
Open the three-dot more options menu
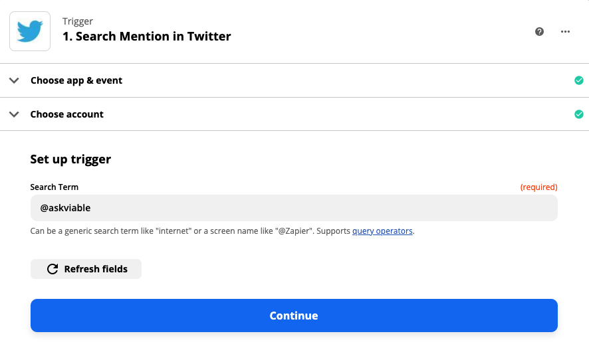[x=565, y=31]
